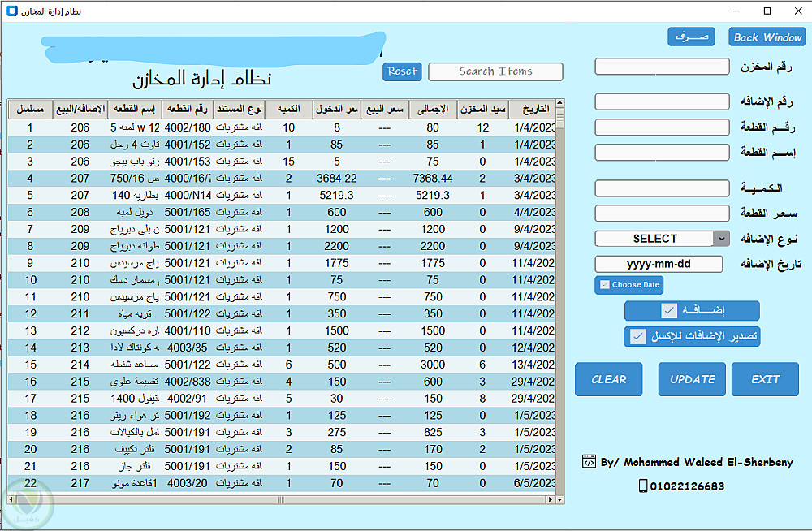Click the checkmark icon on the إضافه button

(x=669, y=311)
